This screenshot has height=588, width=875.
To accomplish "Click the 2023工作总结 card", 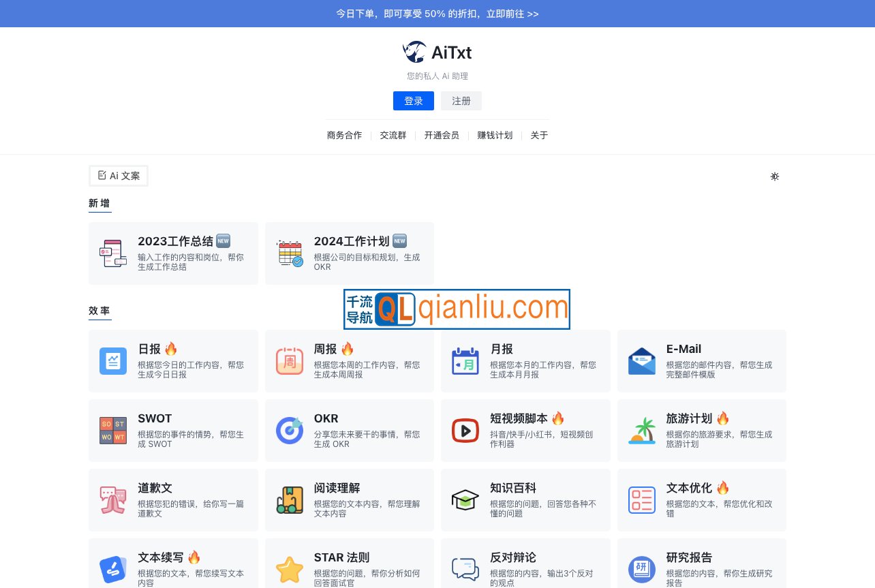I will point(173,253).
